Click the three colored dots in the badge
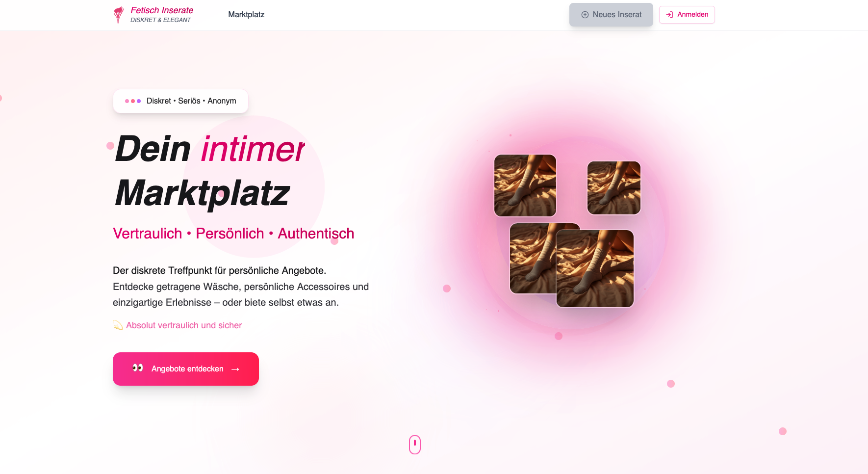 pos(133,101)
